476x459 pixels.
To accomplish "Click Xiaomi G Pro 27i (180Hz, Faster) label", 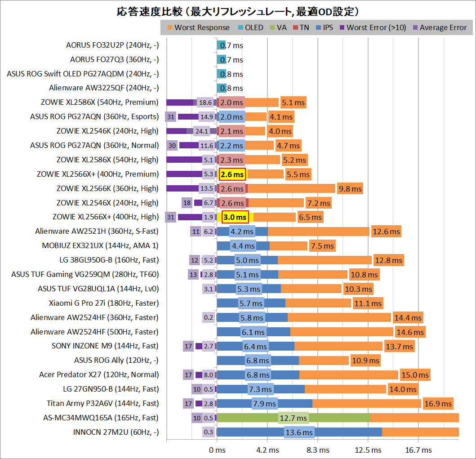I will coord(104,303).
